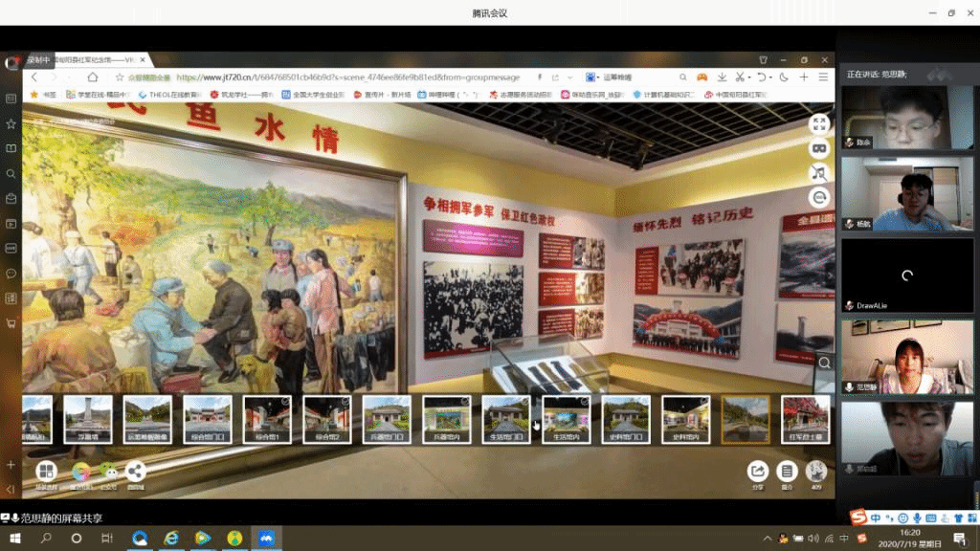Open the 分享 share button
This screenshot has width=980, height=551.
tap(758, 471)
